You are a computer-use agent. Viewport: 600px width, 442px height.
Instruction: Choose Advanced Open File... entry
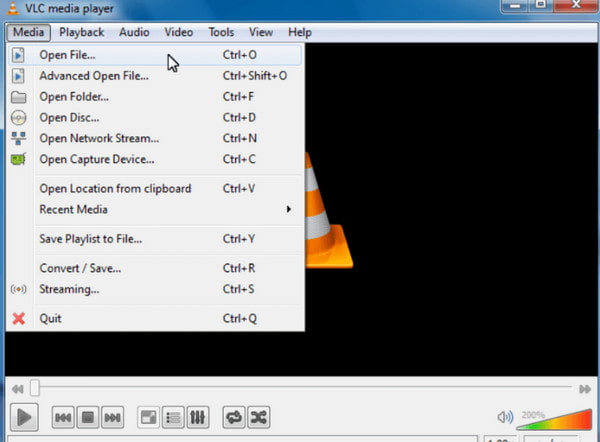(x=155, y=76)
